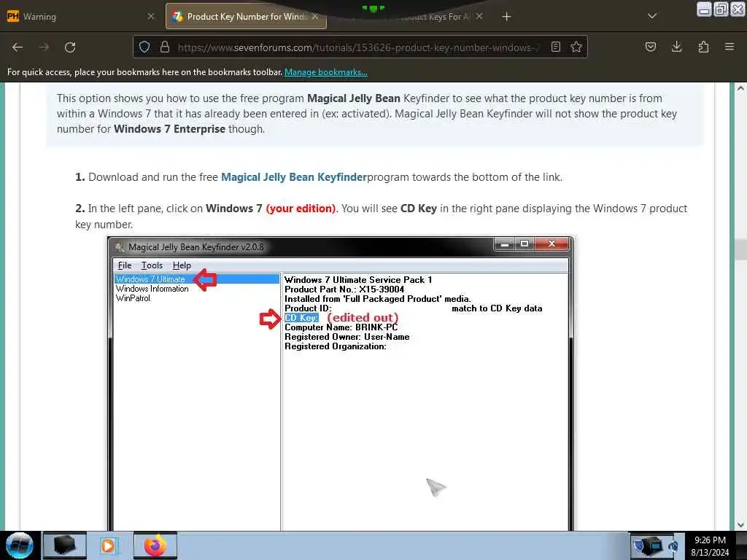The width and height of the screenshot is (747, 560).
Task: Open the tracking protection shield icon
Action: [x=144, y=47]
